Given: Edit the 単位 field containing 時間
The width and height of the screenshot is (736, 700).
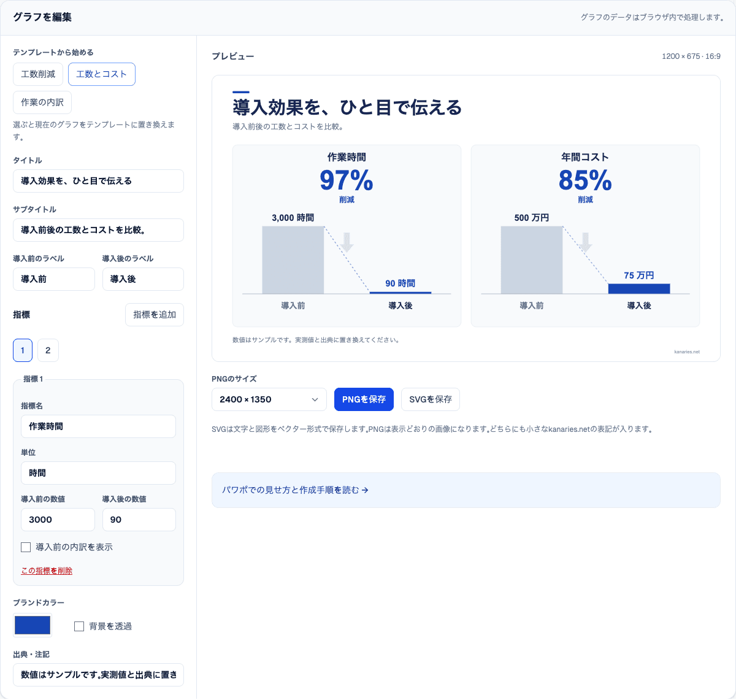Looking at the screenshot, I should click(98, 473).
